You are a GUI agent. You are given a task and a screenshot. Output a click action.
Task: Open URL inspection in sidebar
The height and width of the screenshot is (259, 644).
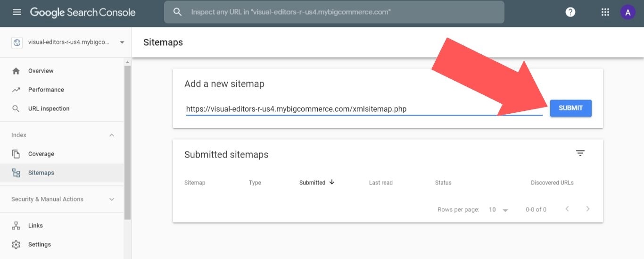(49, 109)
